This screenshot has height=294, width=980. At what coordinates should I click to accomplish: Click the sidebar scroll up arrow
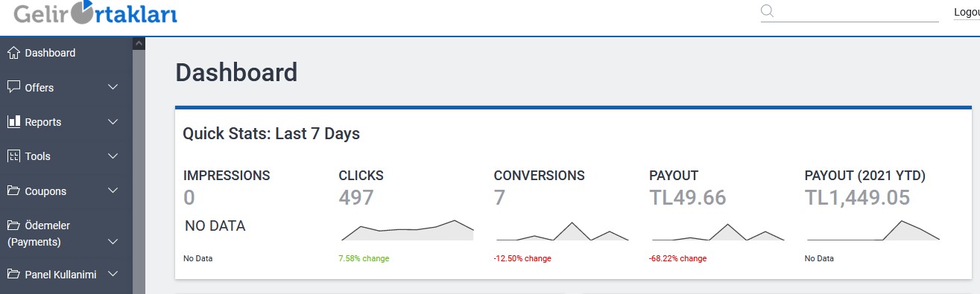[139, 43]
